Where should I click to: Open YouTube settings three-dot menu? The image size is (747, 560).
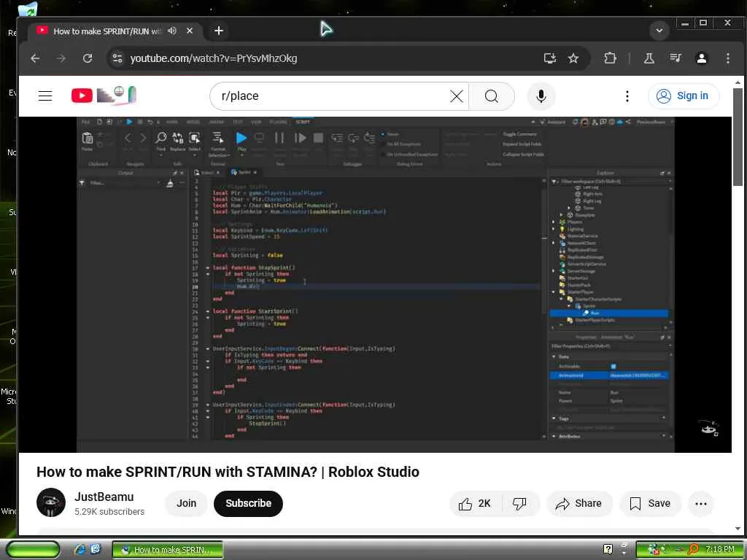[x=627, y=96]
